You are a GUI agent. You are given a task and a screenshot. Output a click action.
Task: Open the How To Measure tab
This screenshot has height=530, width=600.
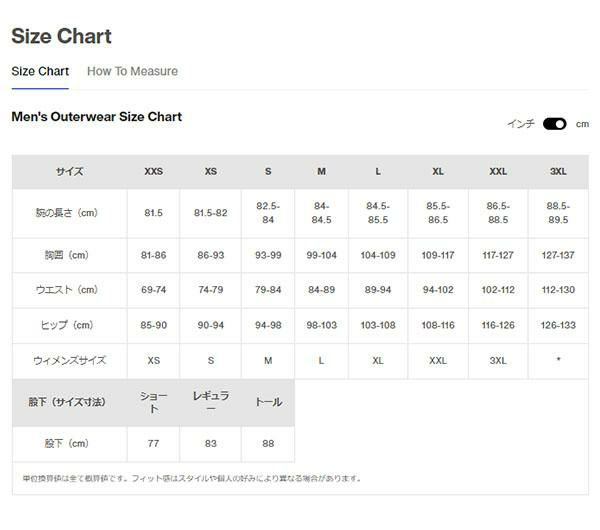(x=132, y=72)
